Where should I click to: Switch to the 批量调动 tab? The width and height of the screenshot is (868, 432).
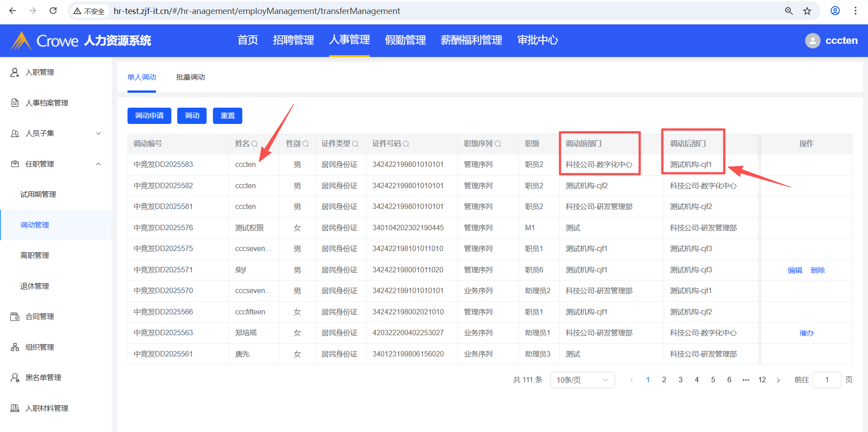point(190,77)
